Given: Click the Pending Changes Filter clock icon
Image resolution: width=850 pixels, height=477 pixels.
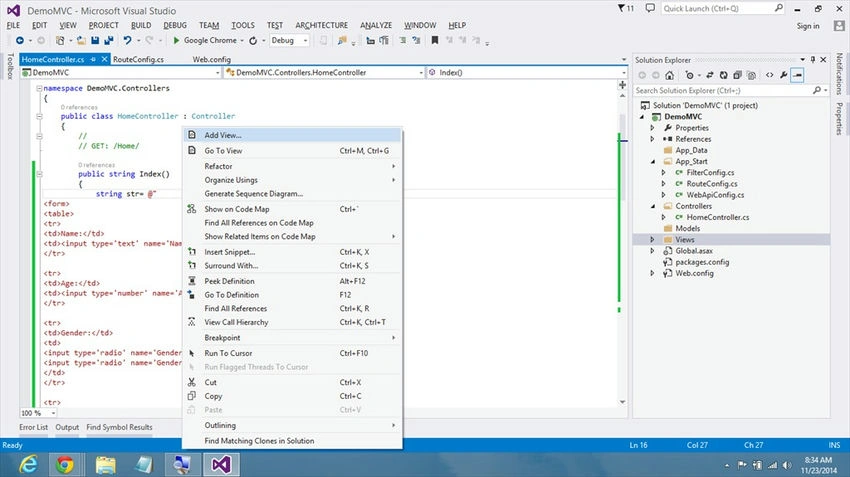Looking at the screenshot, I should 690,75.
